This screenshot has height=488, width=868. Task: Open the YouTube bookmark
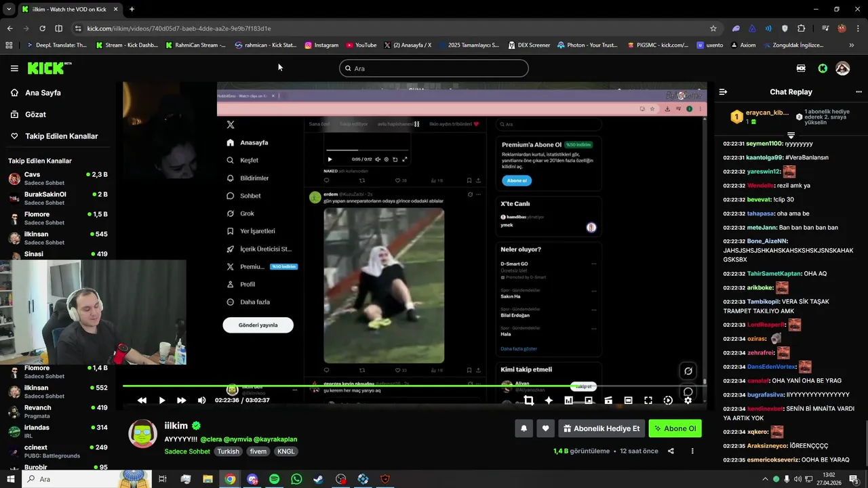tap(361, 45)
